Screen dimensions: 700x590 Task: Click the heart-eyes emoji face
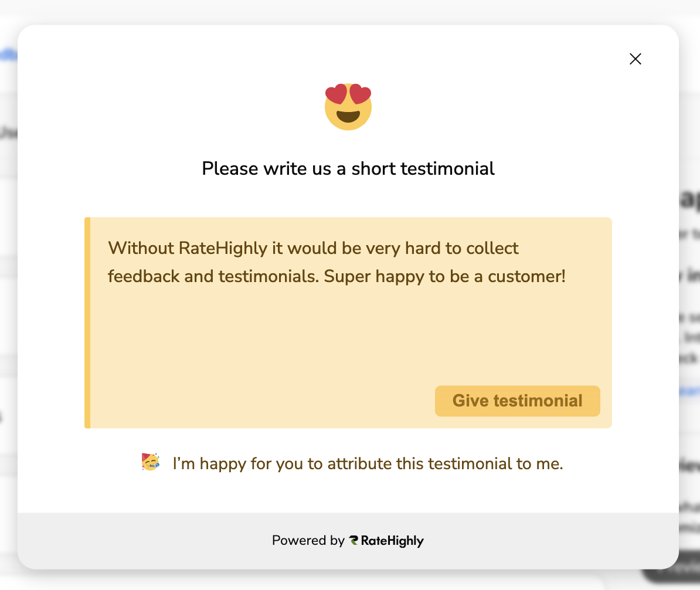tap(348, 106)
